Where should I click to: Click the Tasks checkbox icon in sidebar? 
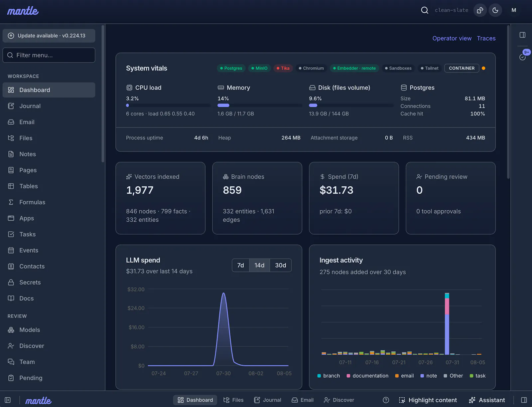11,234
